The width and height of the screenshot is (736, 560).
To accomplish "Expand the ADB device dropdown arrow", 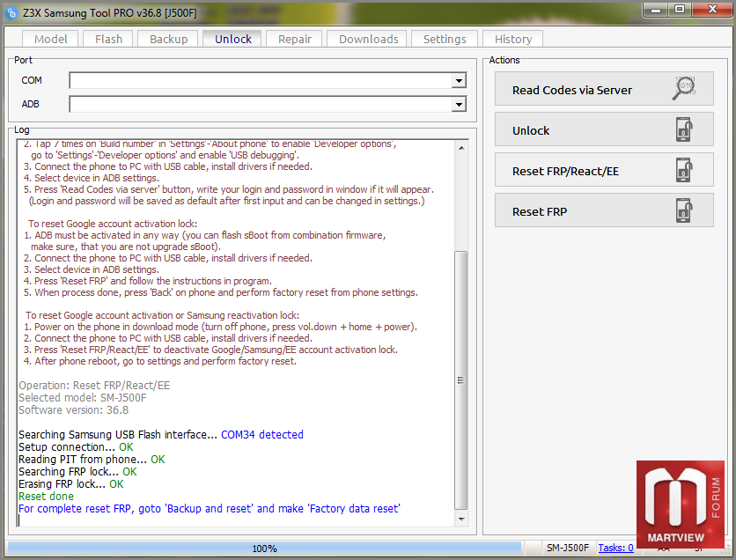I will click(x=459, y=104).
